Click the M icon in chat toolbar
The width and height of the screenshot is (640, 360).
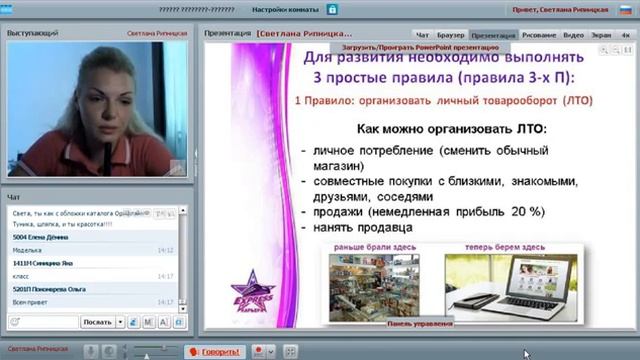pyautogui.click(x=149, y=322)
